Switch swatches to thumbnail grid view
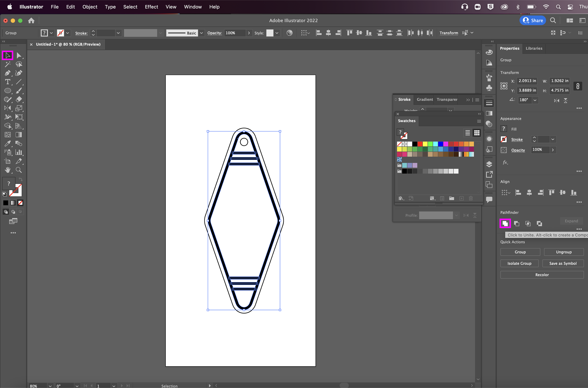This screenshot has height=388, width=588. pyautogui.click(x=477, y=133)
